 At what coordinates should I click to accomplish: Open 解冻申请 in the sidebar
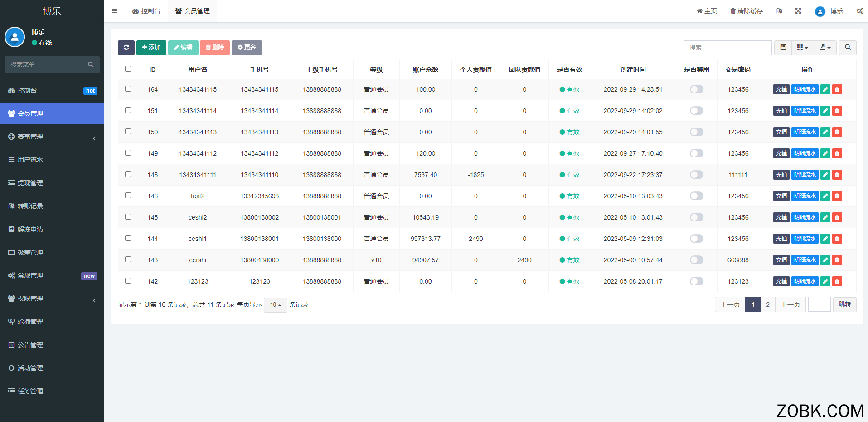[x=52, y=229]
